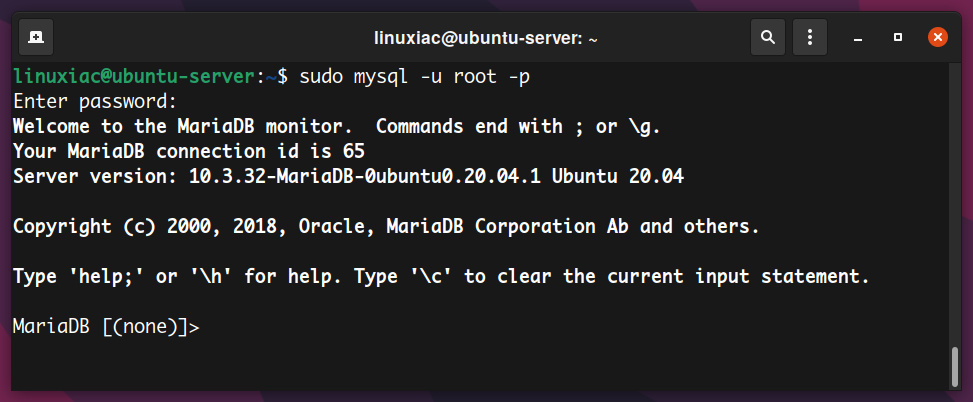Click the Server version line text
This screenshot has width=973, height=402.
tap(348, 177)
